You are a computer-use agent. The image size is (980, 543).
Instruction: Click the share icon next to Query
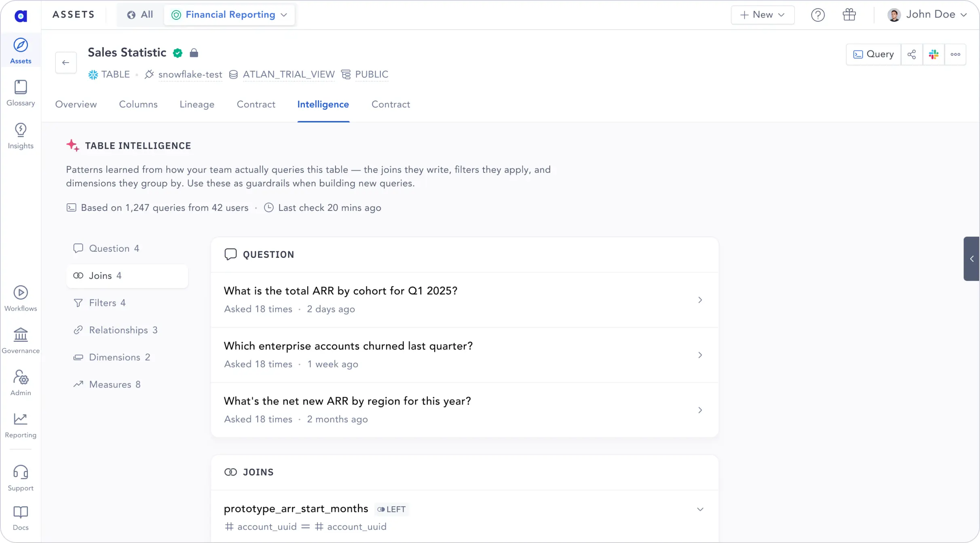click(x=912, y=54)
